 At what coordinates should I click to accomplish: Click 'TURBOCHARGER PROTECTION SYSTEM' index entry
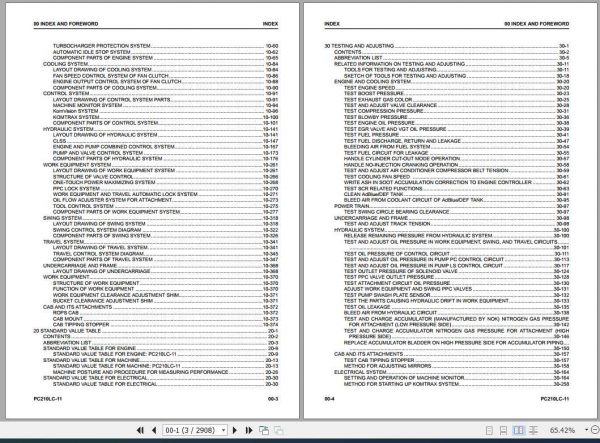(x=102, y=46)
